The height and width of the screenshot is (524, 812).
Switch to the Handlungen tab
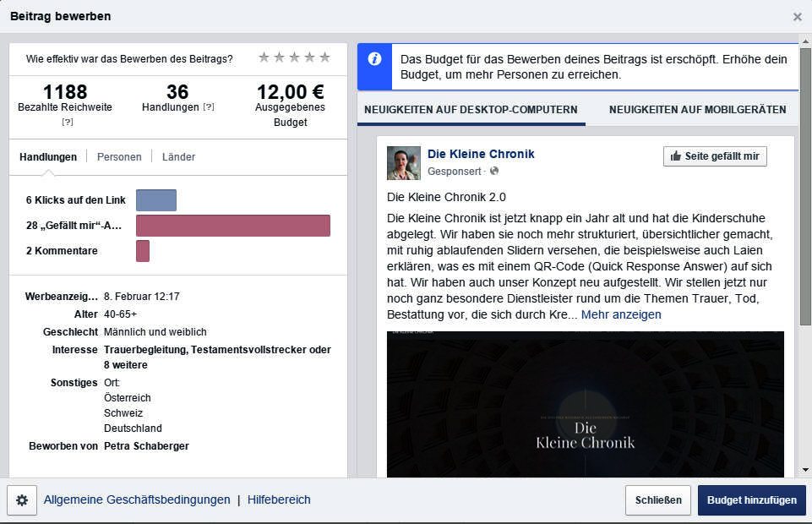tap(48, 157)
